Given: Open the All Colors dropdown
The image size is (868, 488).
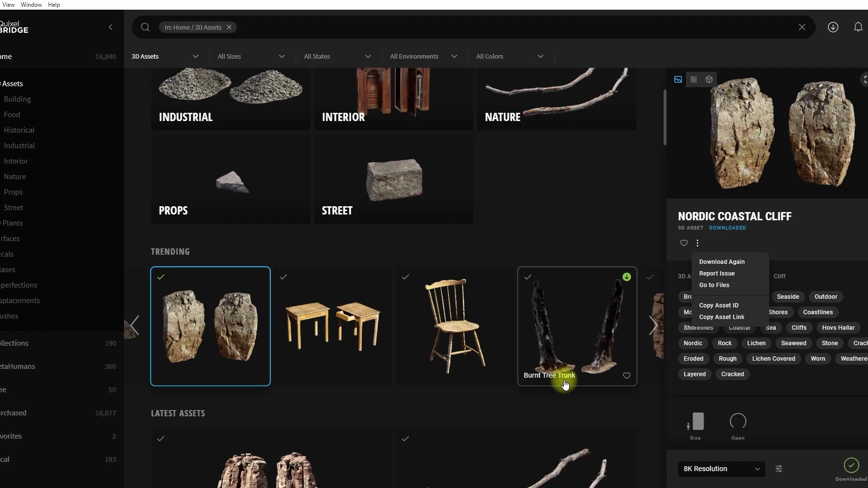Looking at the screenshot, I should [x=510, y=56].
